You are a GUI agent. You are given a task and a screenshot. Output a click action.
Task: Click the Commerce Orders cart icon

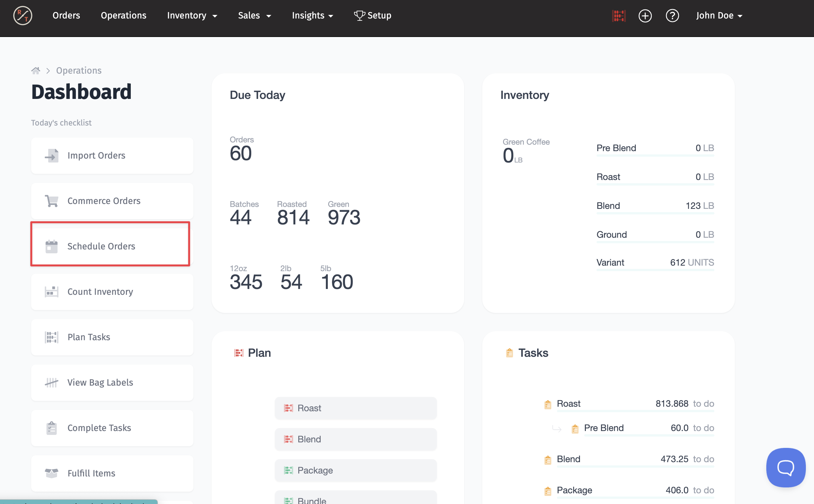tap(52, 201)
